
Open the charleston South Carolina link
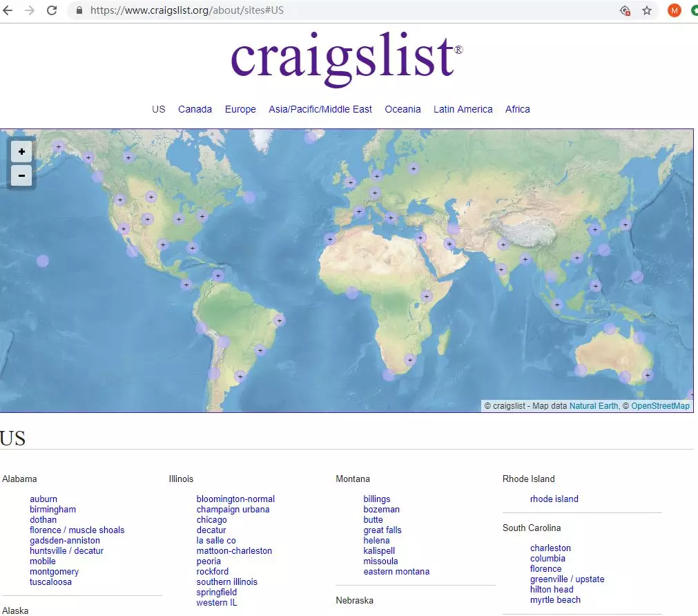coord(550,548)
